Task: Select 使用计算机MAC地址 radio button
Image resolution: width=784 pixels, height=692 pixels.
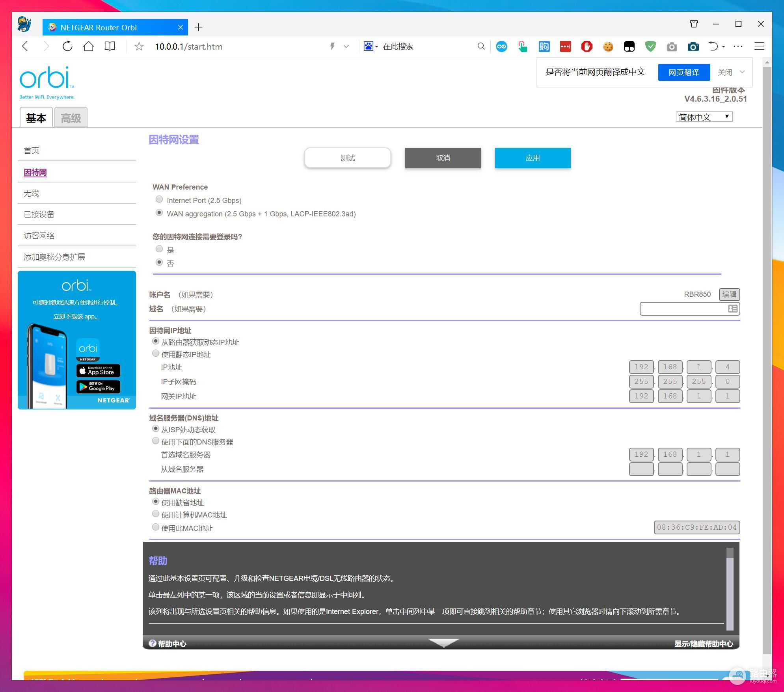Action: click(156, 514)
